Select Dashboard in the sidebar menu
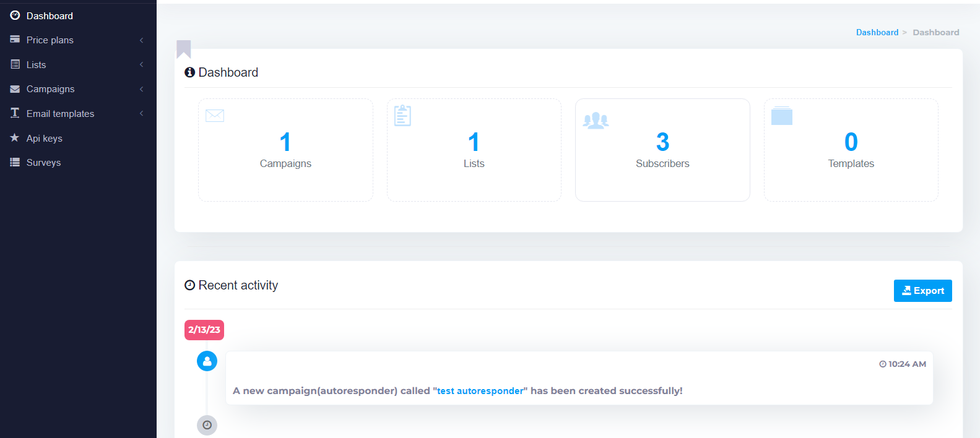 pyautogui.click(x=50, y=16)
